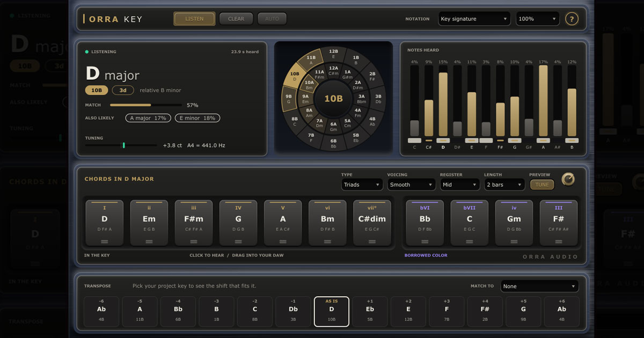
Task: Expand the Match To dropdown set to None
Action: (539, 286)
